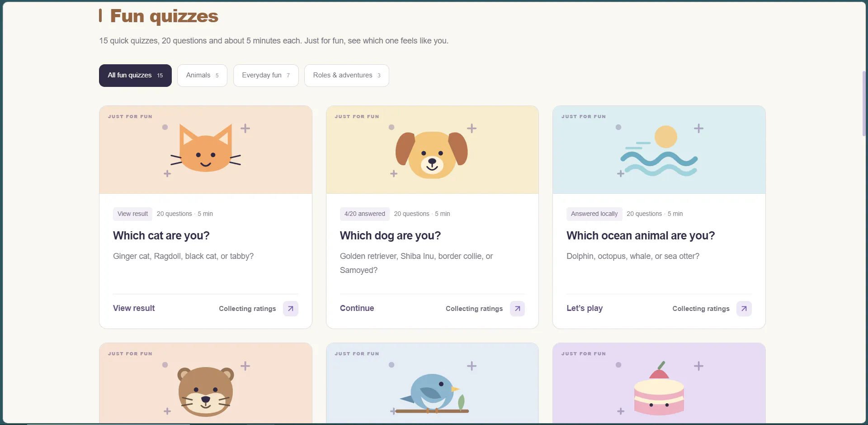Screen dimensions: 868x425
Task: Open arrow icon on cat quiz card
Action: [291, 309]
